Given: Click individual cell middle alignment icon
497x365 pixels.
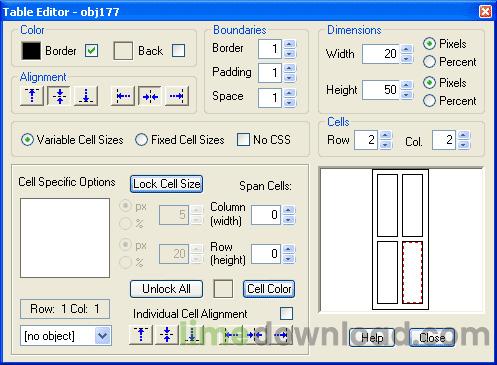Looking at the screenshot, I should pyautogui.click(x=167, y=335).
